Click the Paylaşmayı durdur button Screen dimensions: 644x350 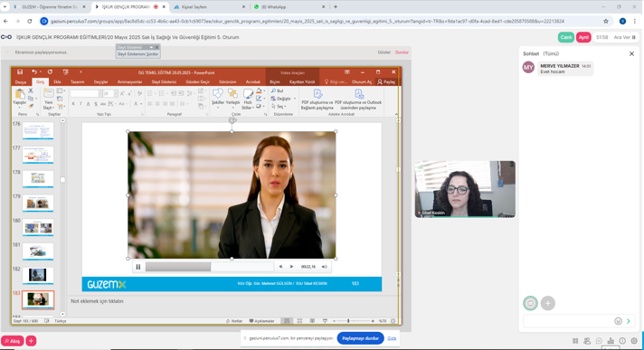tap(360, 338)
